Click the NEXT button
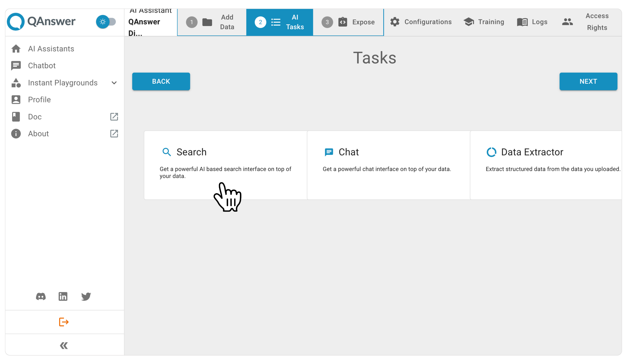Image resolution: width=627 pixels, height=364 pixels. pos(588,81)
